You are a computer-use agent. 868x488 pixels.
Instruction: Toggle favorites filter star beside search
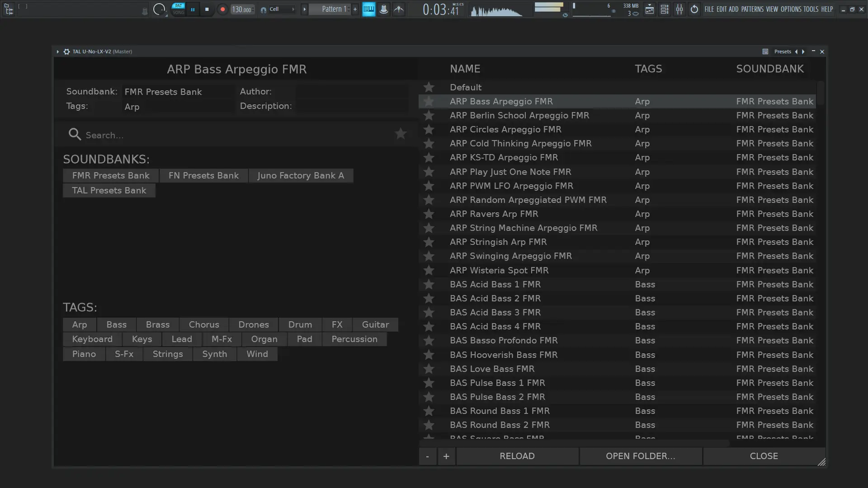[401, 134]
